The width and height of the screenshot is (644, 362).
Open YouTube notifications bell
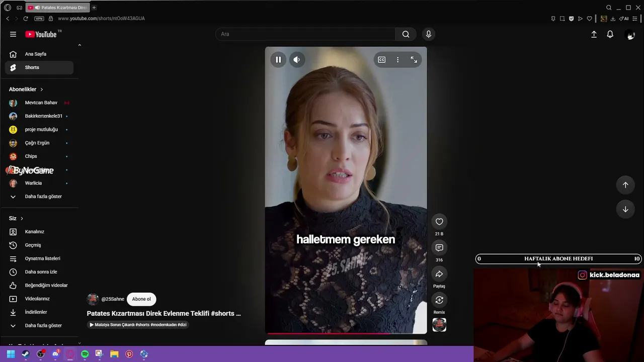click(x=610, y=34)
